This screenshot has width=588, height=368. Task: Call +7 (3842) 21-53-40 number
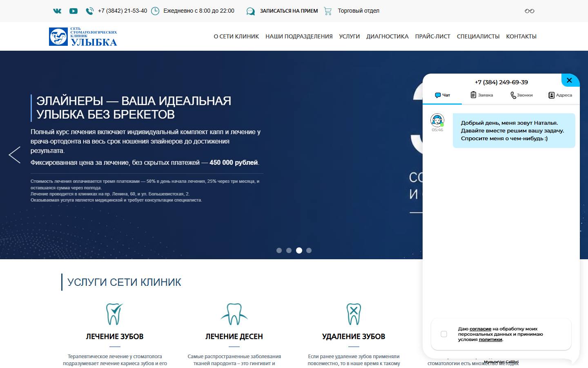click(122, 11)
